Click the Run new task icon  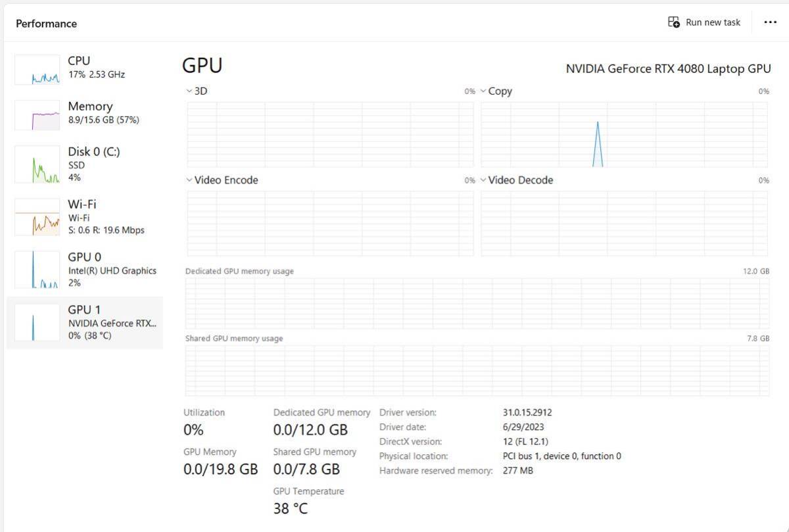(674, 22)
